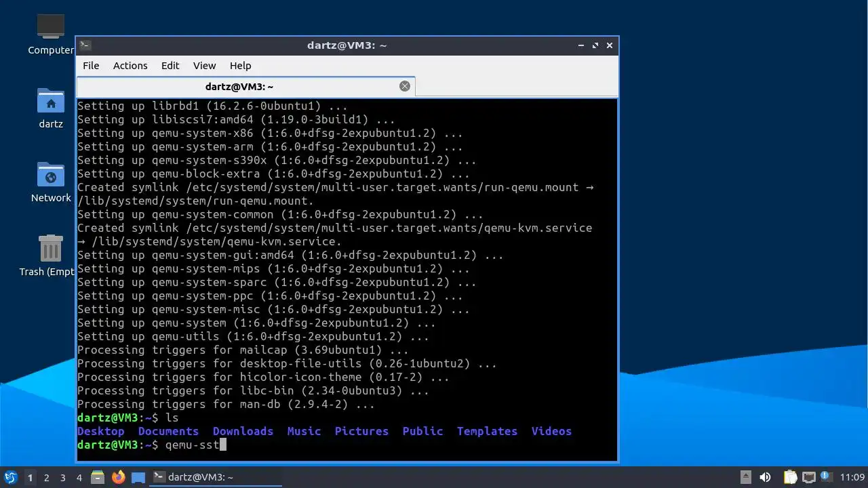Click the 'Setting up qemu-system-x86' line
Viewport: 868px width, 488px height.
point(270,133)
